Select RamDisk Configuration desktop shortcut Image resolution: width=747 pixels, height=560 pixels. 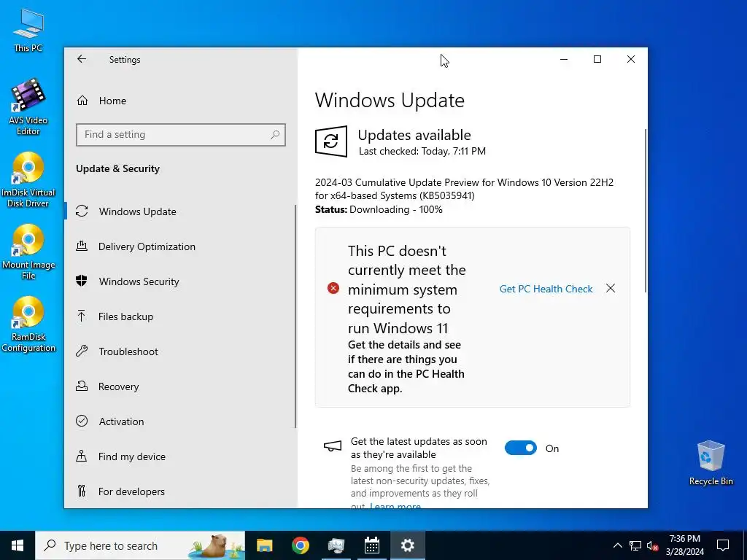[x=28, y=324]
